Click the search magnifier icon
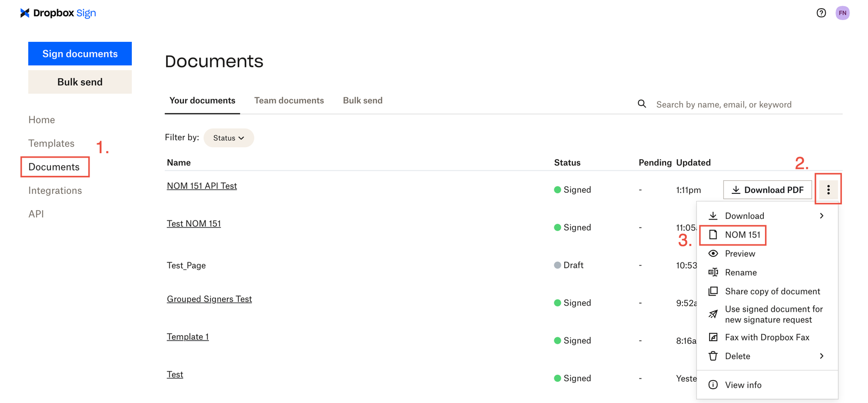 tap(642, 104)
